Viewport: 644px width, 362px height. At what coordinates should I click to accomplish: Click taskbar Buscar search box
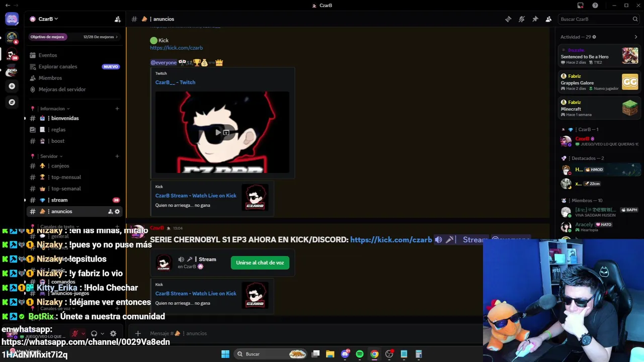(x=271, y=354)
